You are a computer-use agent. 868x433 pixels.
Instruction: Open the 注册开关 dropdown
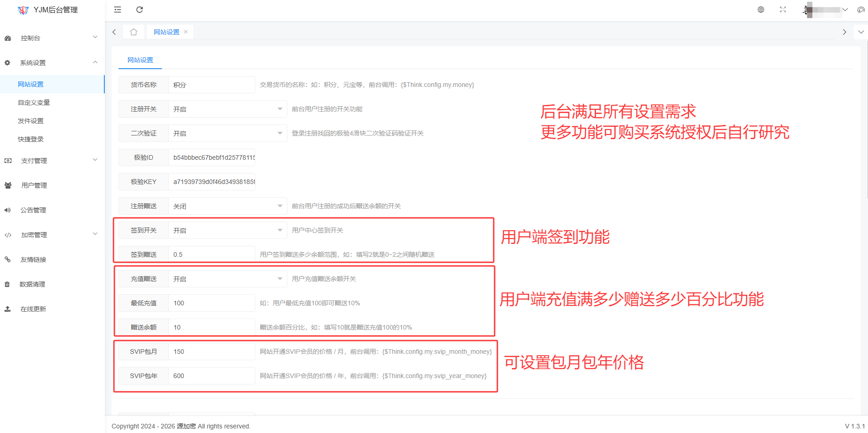coord(227,109)
